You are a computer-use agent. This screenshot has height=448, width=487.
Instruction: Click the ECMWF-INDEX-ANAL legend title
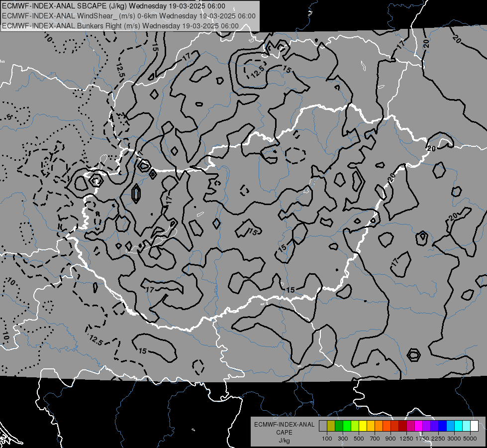click(x=284, y=425)
